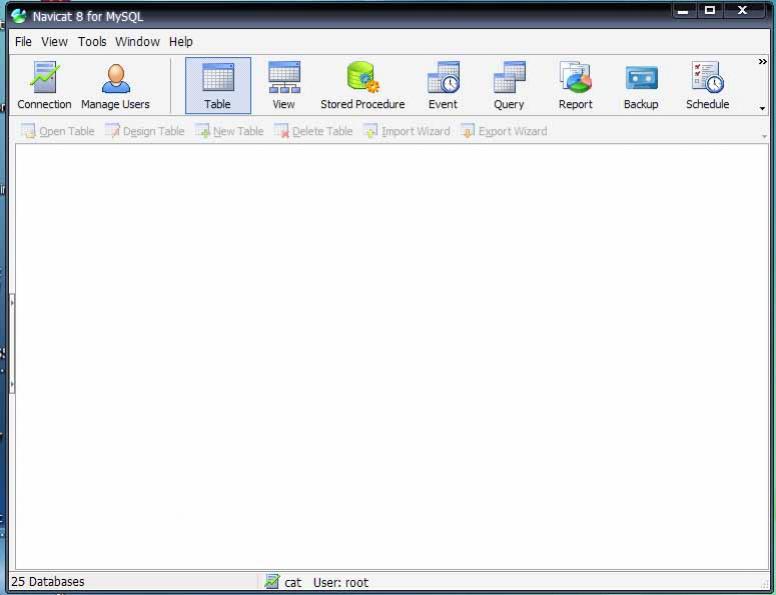Expand the main toolbar overflow chevron
The height and width of the screenshot is (595, 776).
(x=763, y=61)
